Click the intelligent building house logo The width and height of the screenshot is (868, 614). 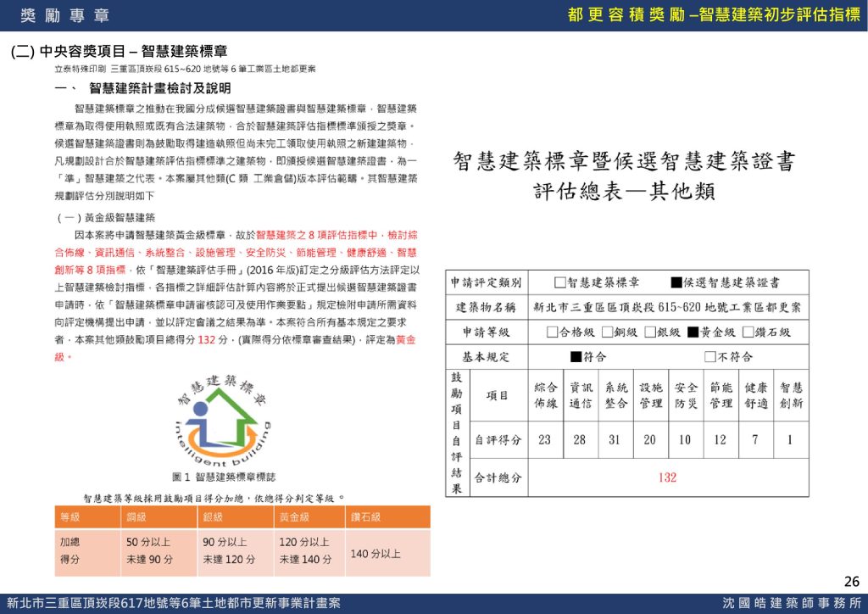click(x=223, y=421)
